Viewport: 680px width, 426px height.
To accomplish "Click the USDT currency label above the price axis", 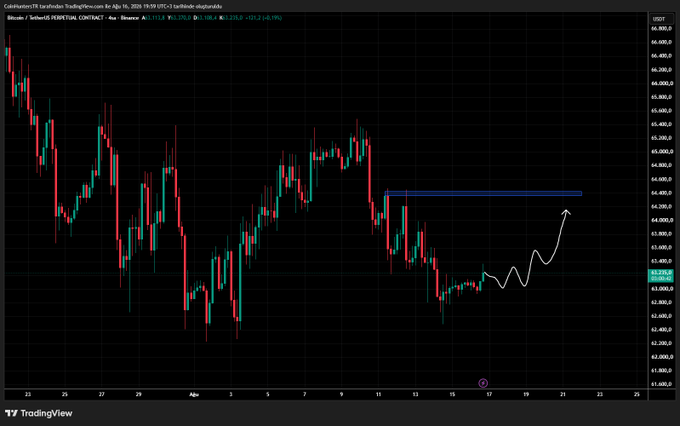I will coord(659,19).
